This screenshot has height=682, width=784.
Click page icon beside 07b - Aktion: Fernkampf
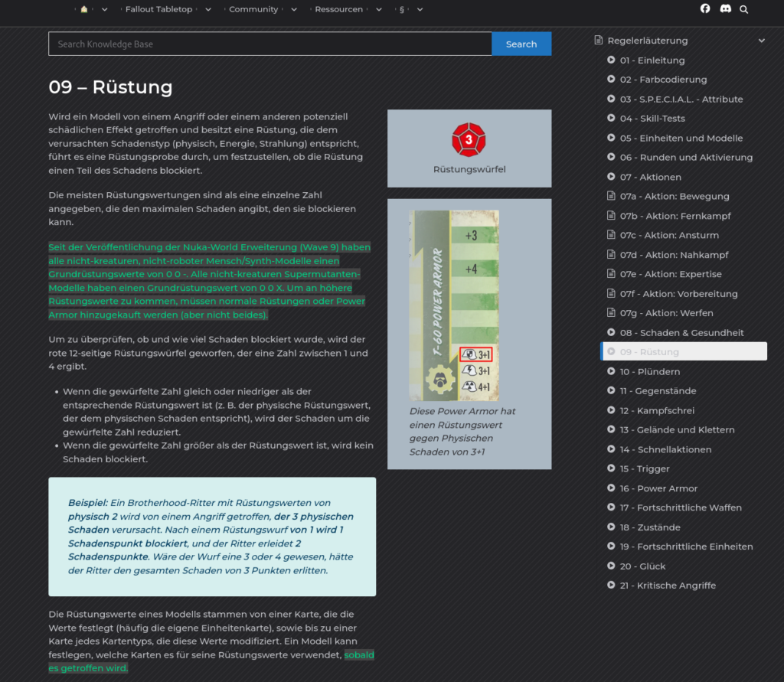click(611, 216)
